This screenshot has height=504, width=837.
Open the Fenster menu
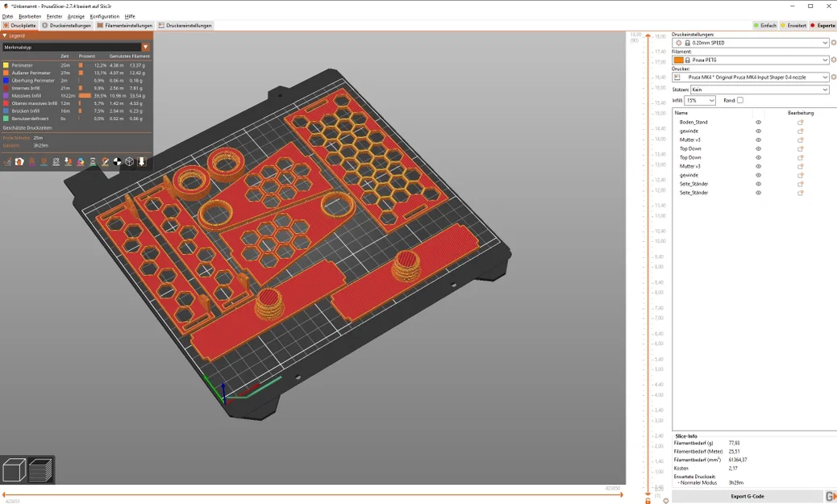55,17
